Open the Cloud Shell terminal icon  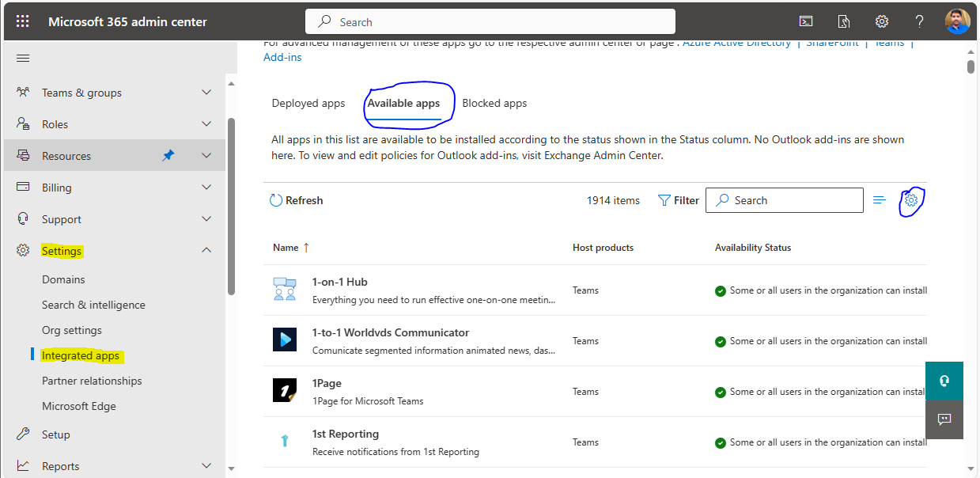(805, 21)
